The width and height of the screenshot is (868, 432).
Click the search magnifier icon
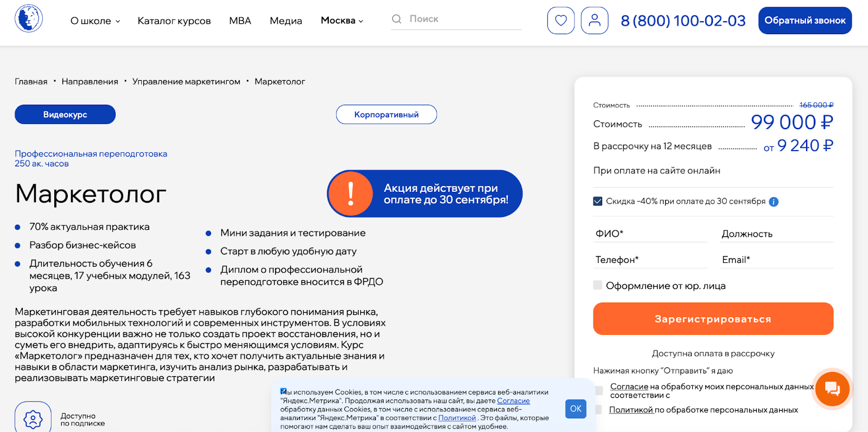(397, 19)
